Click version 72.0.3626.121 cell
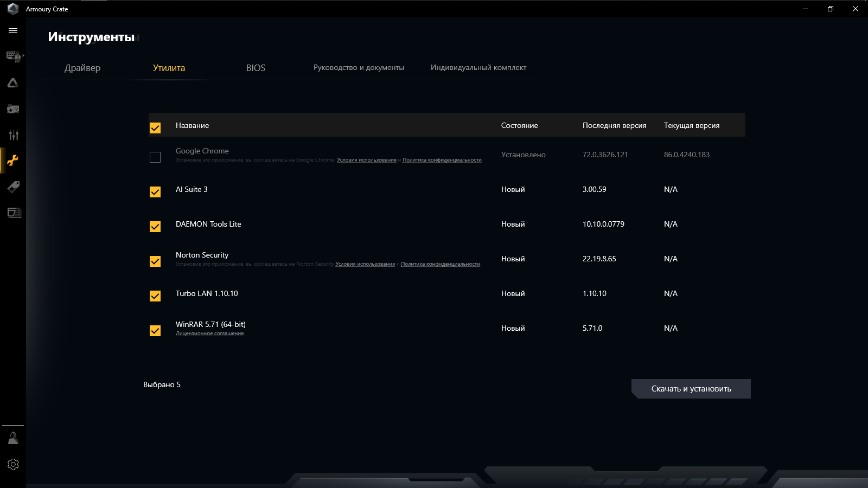This screenshot has height=488, width=868. pyautogui.click(x=605, y=155)
